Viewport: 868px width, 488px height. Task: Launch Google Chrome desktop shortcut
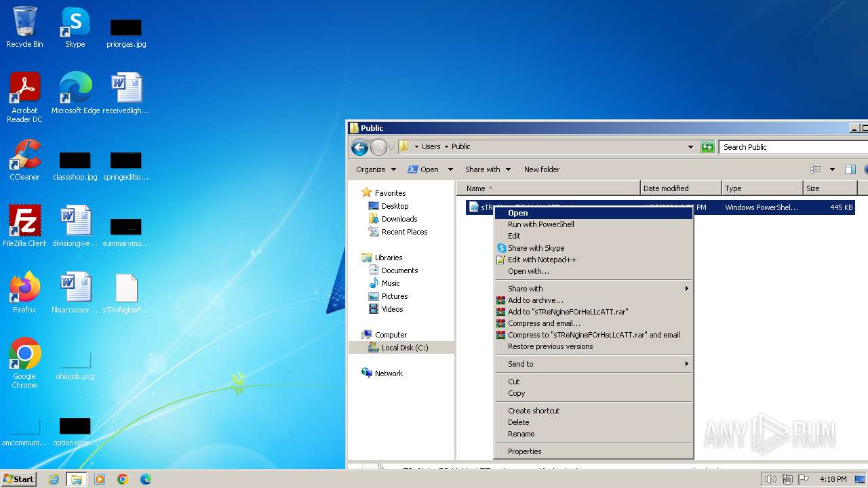click(24, 363)
